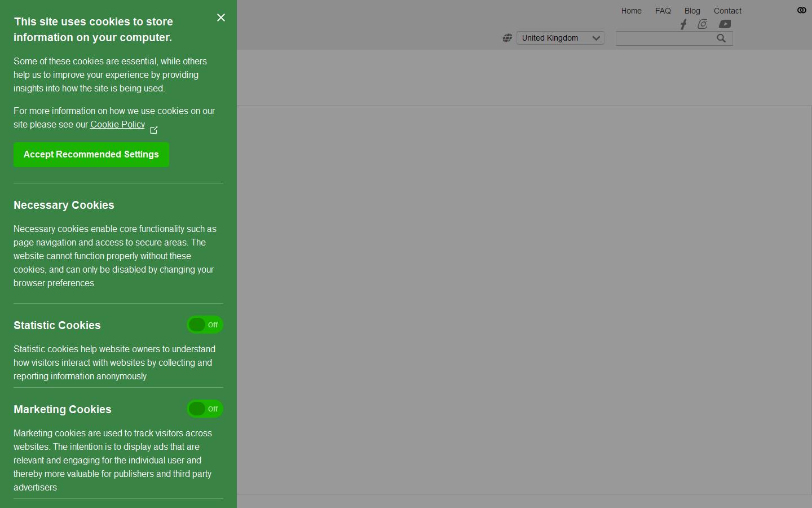
Task: Open the Instagram icon link
Action: pos(703,24)
